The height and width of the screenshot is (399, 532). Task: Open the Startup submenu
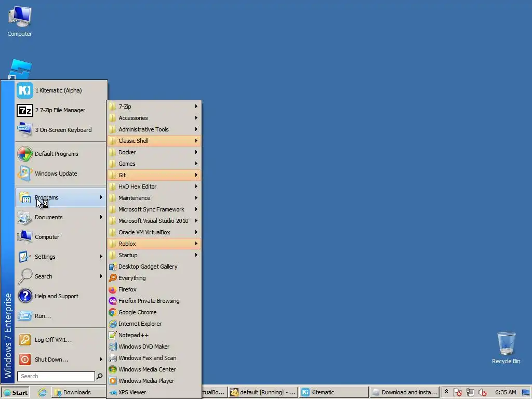point(154,255)
